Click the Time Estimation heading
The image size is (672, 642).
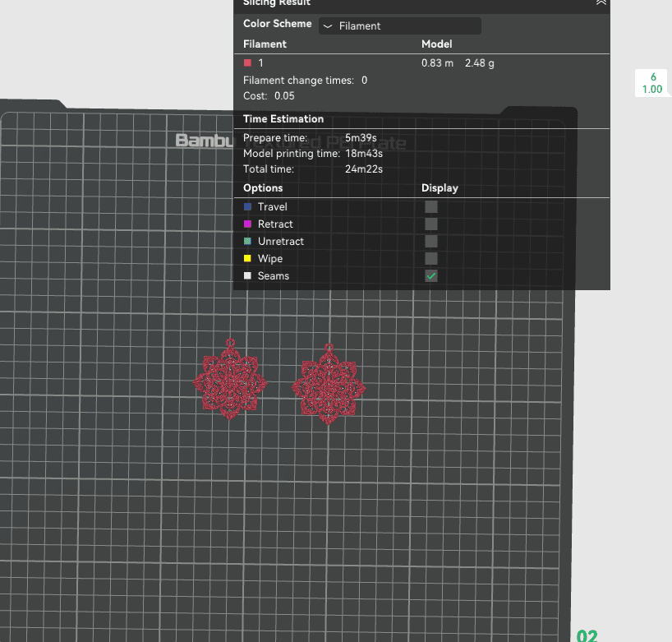283,119
